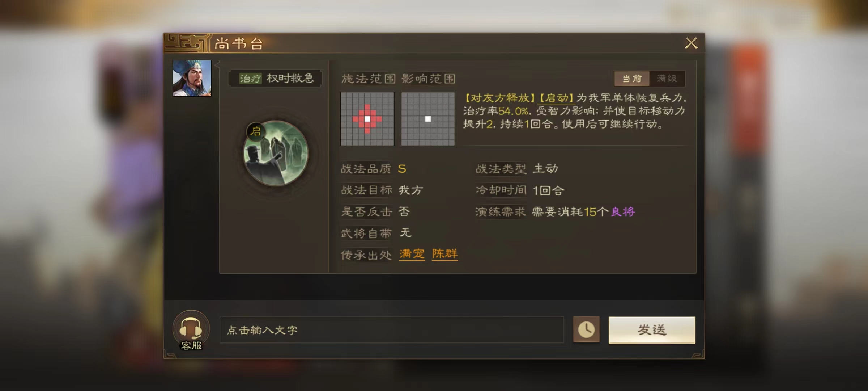This screenshot has width=868, height=391.
Task: Open the 陈群 inheritance source link
Action: point(445,254)
